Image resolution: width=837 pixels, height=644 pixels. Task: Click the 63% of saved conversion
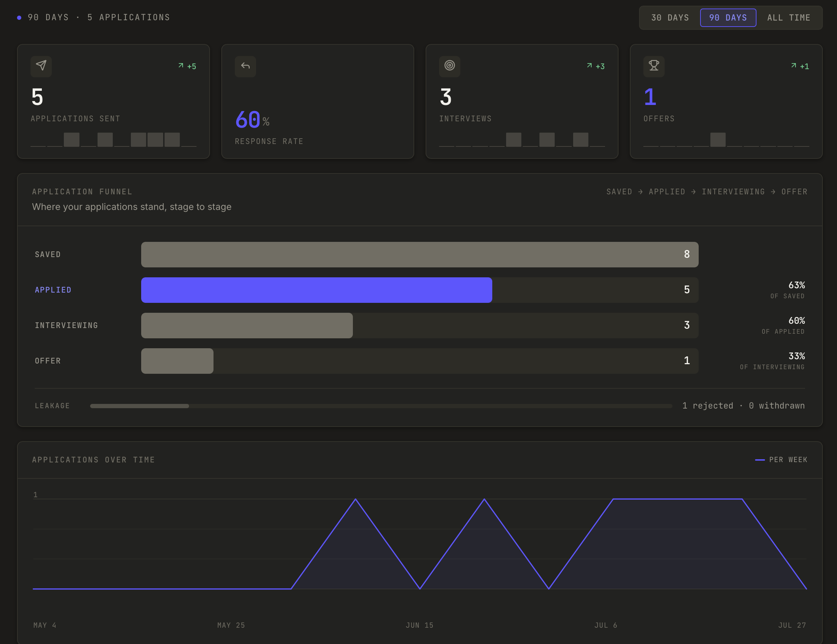[x=788, y=290]
